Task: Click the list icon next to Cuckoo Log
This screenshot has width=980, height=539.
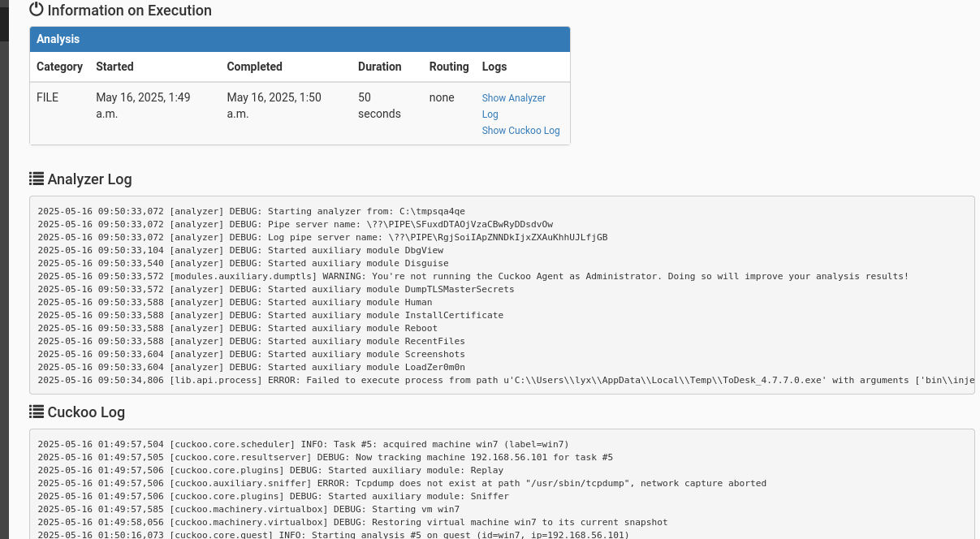Action: click(37, 412)
